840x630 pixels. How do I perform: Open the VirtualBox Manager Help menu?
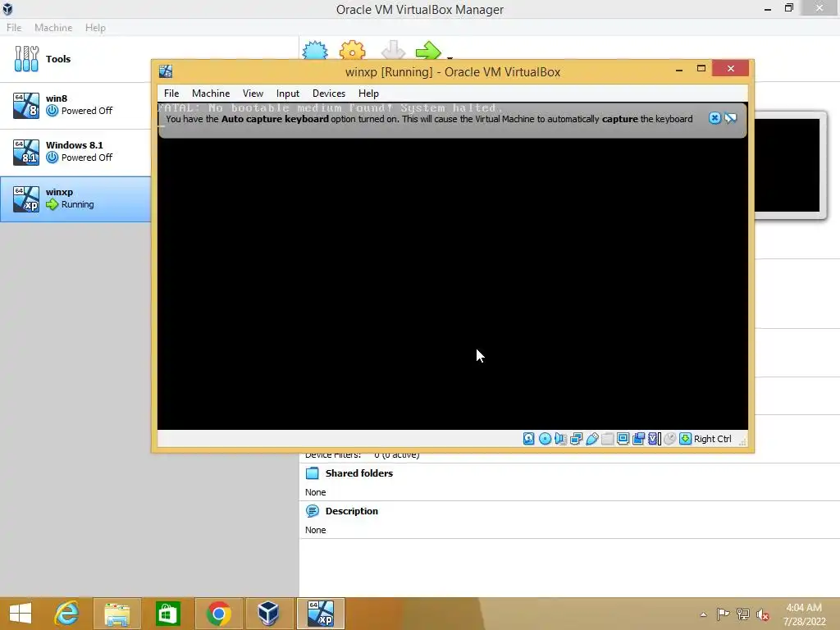(95, 27)
